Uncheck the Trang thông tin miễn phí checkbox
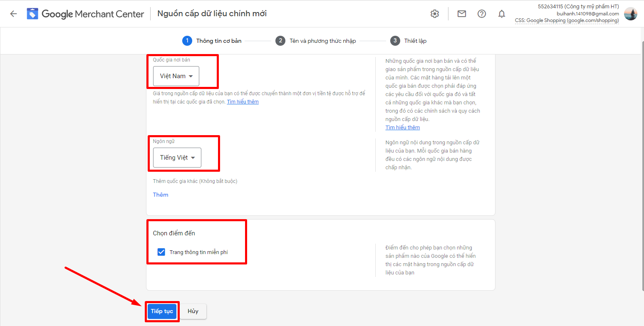The image size is (644, 326). pos(161,252)
